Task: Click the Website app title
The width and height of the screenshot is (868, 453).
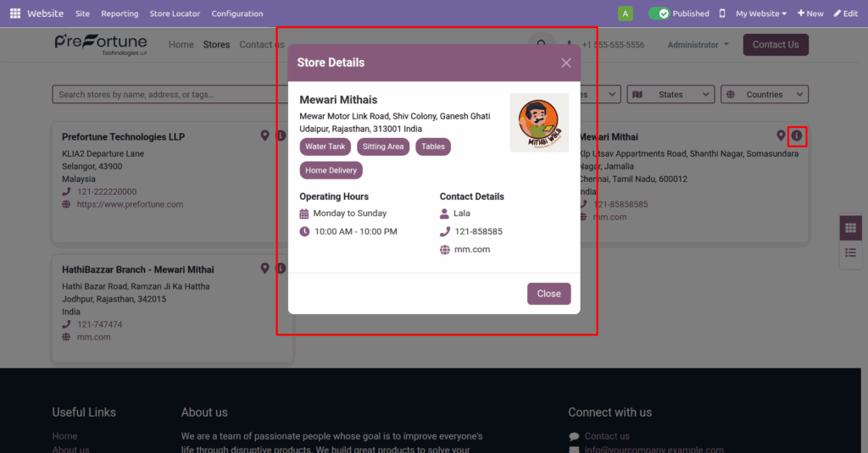Action: 46,14
